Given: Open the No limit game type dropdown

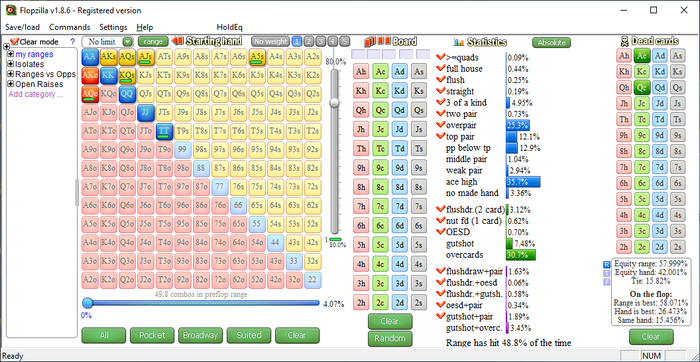Looking at the screenshot, I should [128, 42].
